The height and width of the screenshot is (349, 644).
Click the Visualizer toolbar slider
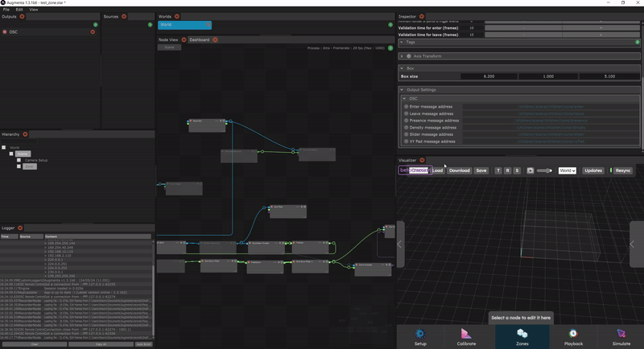pyautogui.click(x=545, y=170)
